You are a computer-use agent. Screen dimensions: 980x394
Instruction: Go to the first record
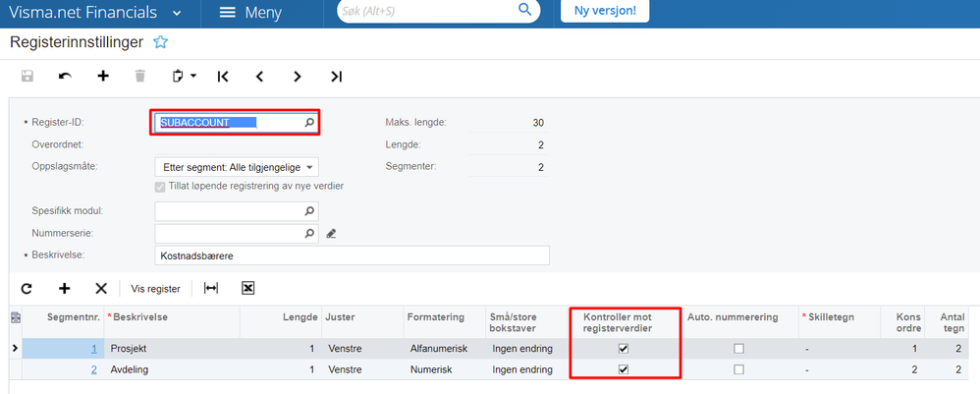click(223, 76)
